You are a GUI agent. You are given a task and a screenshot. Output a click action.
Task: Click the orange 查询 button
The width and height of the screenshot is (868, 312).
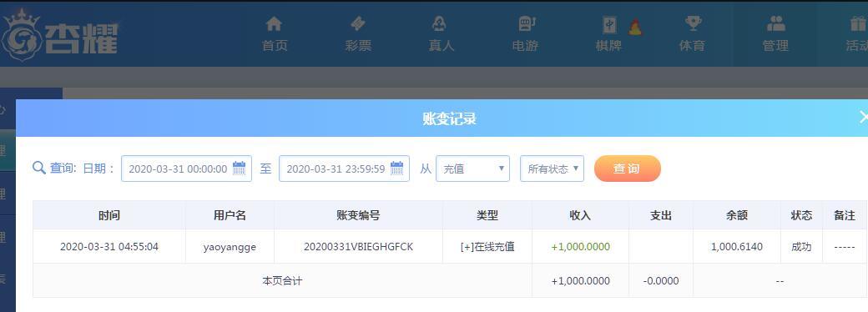(x=627, y=169)
